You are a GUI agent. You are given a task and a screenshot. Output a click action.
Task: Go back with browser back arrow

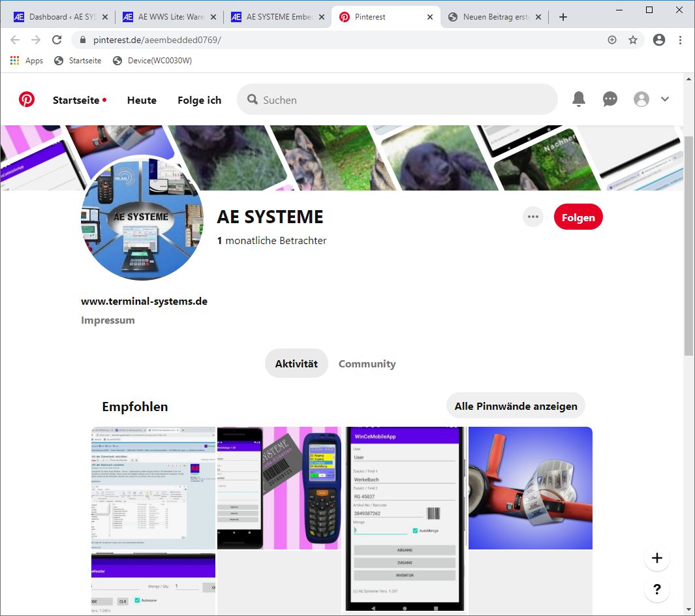(x=15, y=40)
